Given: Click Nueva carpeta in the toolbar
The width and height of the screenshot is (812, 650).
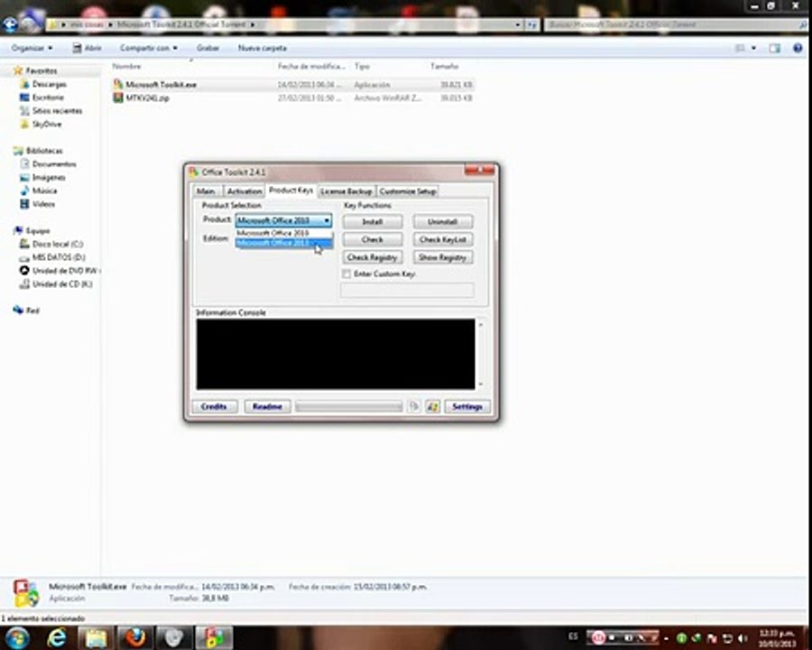Looking at the screenshot, I should pos(262,48).
